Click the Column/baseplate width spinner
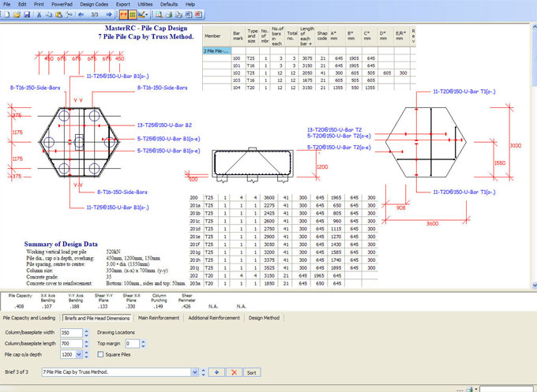This screenshot has width=537, height=392. click(87, 333)
